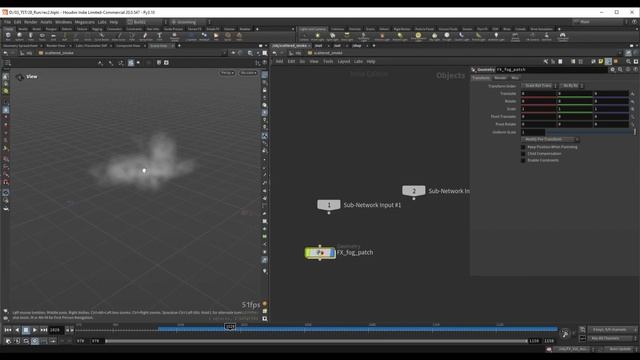Stop timeline playback
The image size is (640, 360).
[x=26, y=330]
